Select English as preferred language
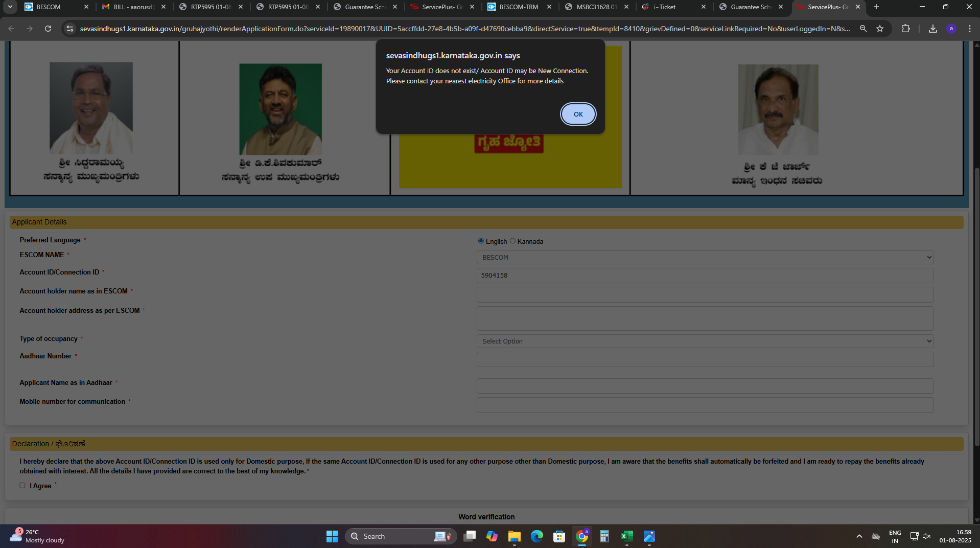This screenshot has height=548, width=980. [481, 241]
